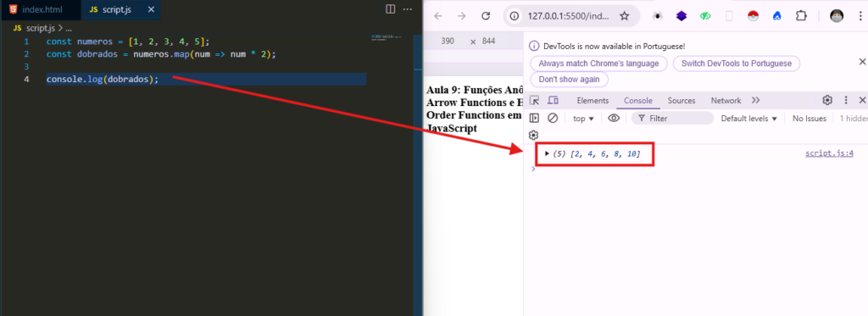Viewport: 868px width, 316px height.
Task: Activate the DevTools inspect element icon
Action: tap(534, 100)
